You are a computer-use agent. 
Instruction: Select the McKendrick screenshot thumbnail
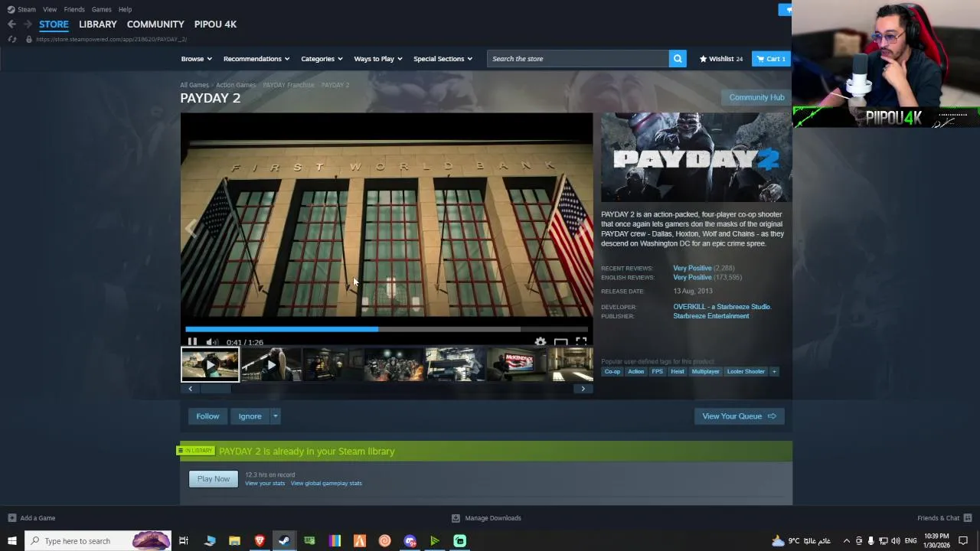coord(516,364)
